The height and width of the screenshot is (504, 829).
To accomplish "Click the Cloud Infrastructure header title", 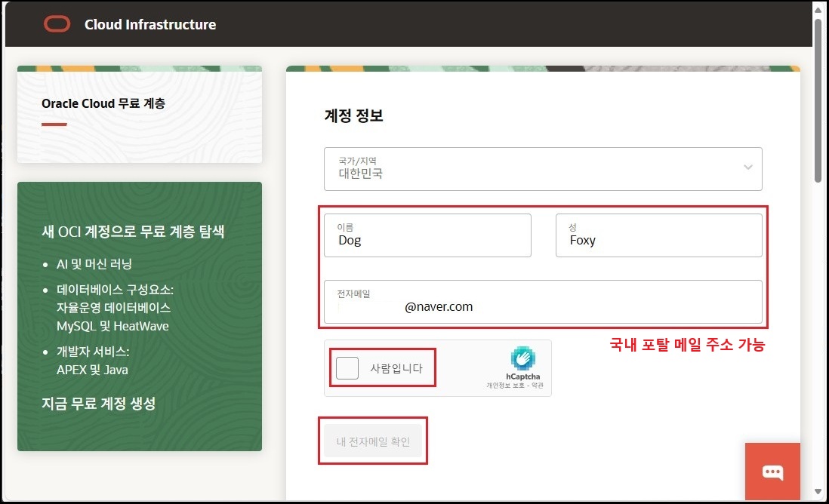I will point(150,25).
